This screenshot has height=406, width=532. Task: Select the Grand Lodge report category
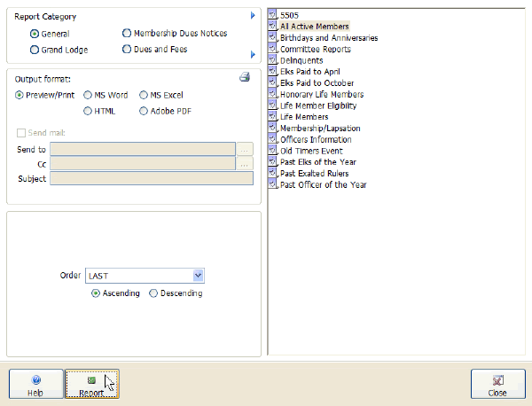click(x=35, y=50)
